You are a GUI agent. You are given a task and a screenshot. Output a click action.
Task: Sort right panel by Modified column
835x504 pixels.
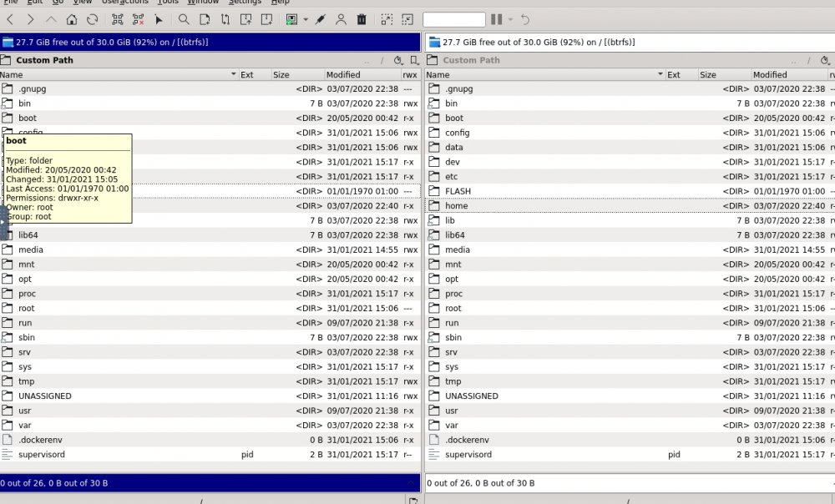(x=789, y=75)
